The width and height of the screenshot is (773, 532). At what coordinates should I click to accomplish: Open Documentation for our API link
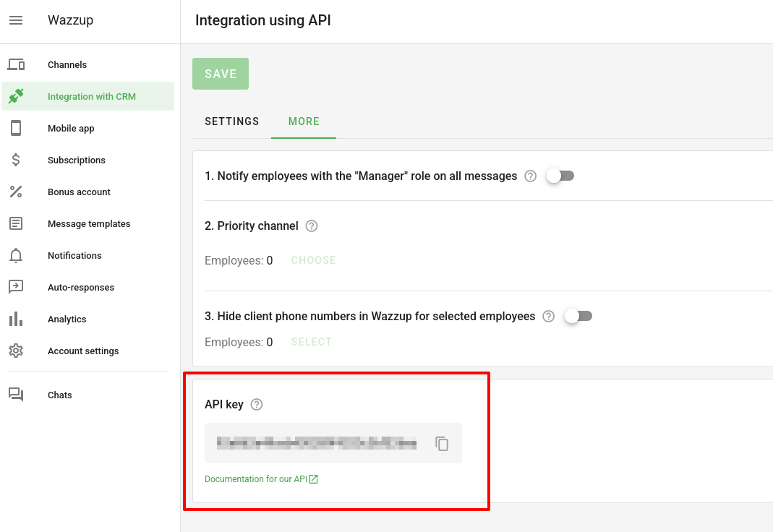[256, 479]
